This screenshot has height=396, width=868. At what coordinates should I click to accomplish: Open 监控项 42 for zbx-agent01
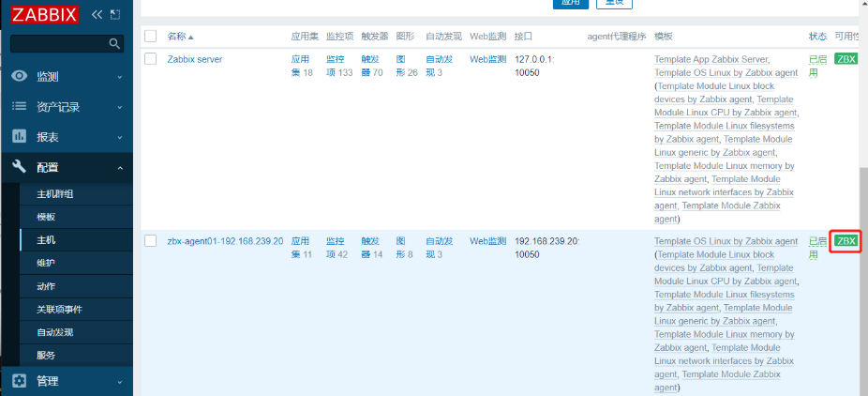coord(337,248)
